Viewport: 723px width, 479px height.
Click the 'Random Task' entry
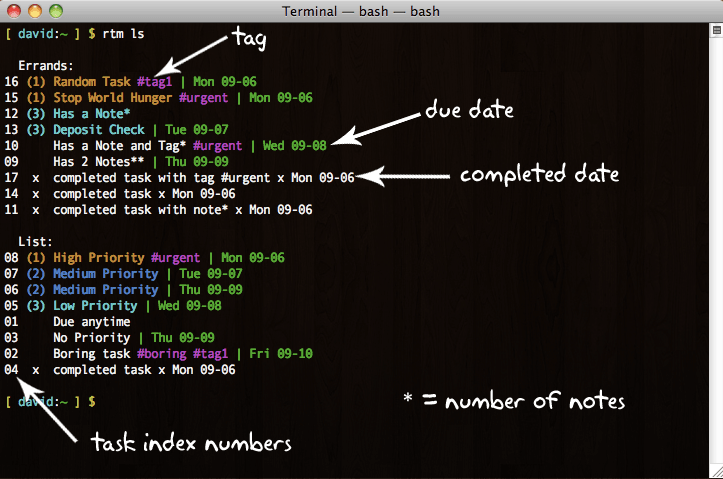[92, 82]
